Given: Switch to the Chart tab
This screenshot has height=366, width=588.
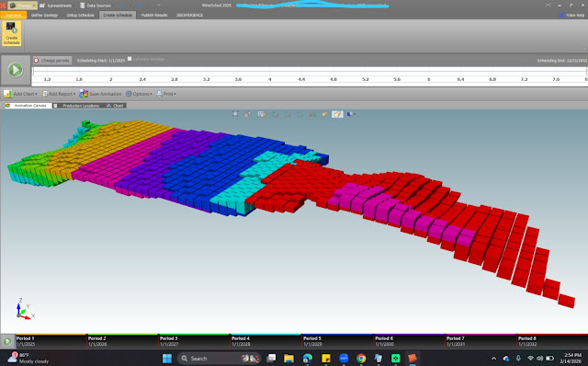Looking at the screenshot, I should pyautogui.click(x=115, y=106).
